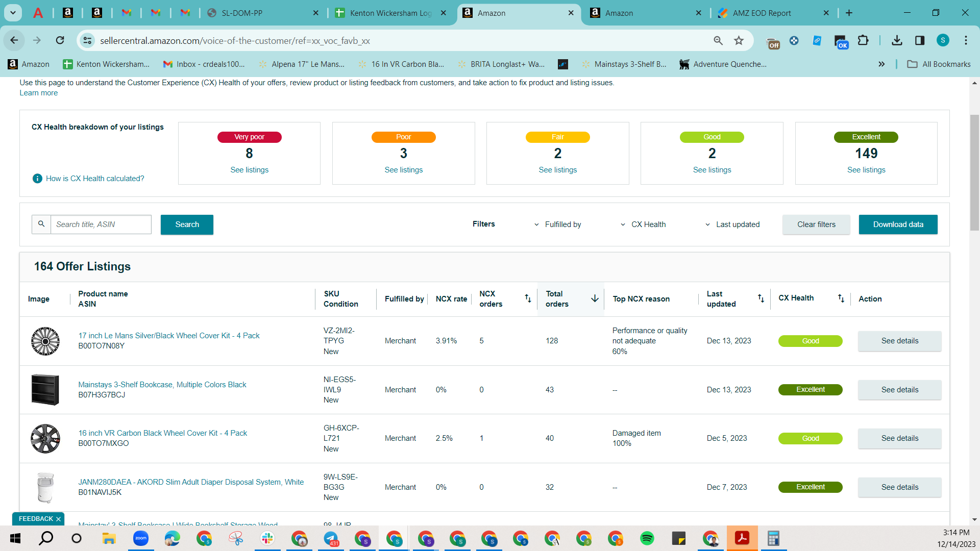Viewport: 980px width, 551px height.
Task: Open the BRITA Longlast+ bookmark
Action: coord(501,64)
